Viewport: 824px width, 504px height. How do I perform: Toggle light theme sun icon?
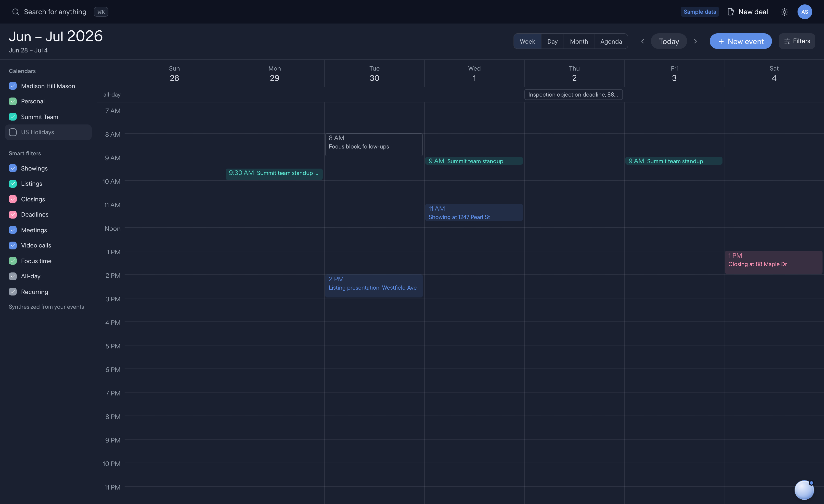pyautogui.click(x=784, y=12)
